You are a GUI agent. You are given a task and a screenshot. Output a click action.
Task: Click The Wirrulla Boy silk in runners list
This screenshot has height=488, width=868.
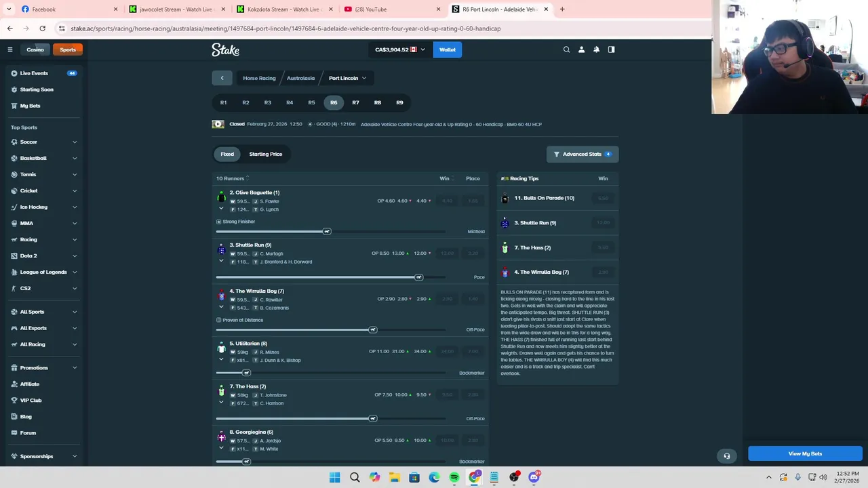(x=221, y=295)
